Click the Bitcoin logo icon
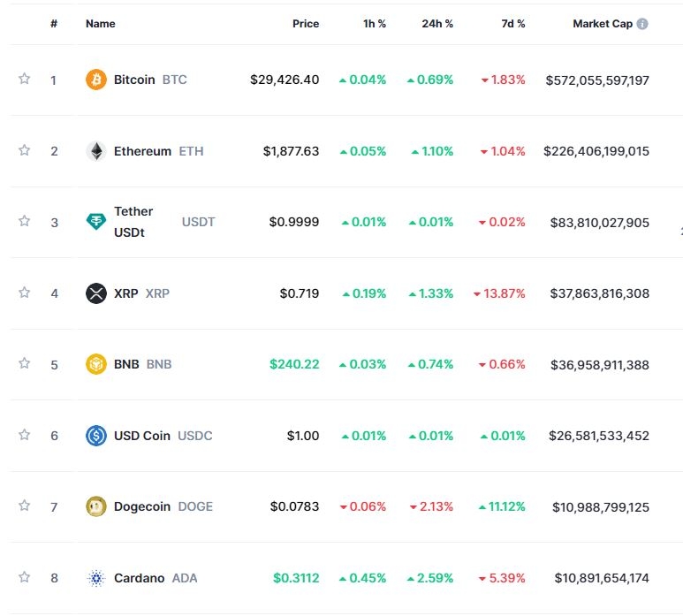 (95, 80)
